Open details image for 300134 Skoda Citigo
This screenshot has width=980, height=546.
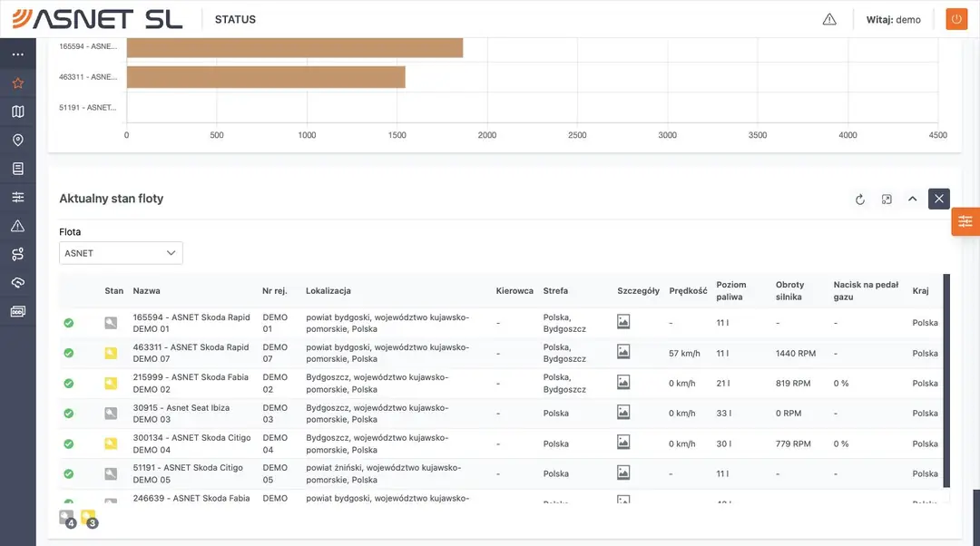pyautogui.click(x=623, y=443)
